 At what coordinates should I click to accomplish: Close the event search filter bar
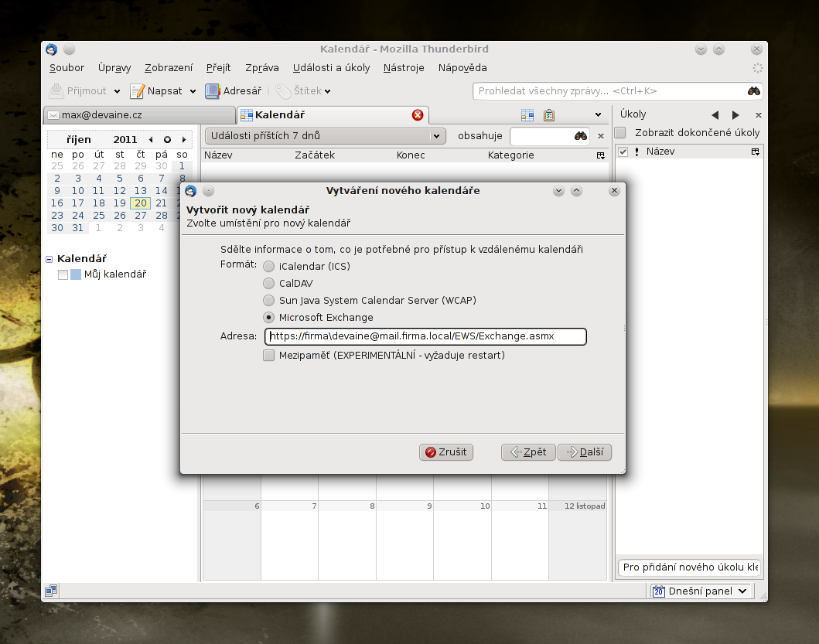coord(601,136)
